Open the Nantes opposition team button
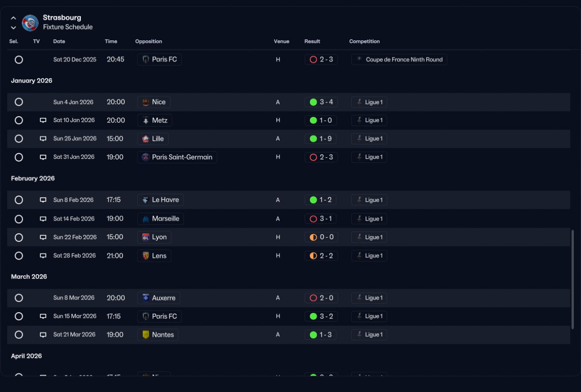The image size is (581, 392). (x=158, y=335)
